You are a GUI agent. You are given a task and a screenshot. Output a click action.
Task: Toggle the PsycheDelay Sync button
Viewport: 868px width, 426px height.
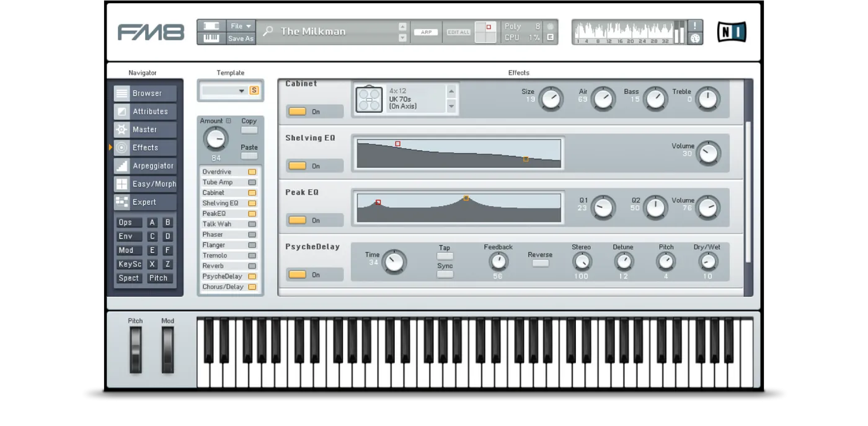[445, 274]
